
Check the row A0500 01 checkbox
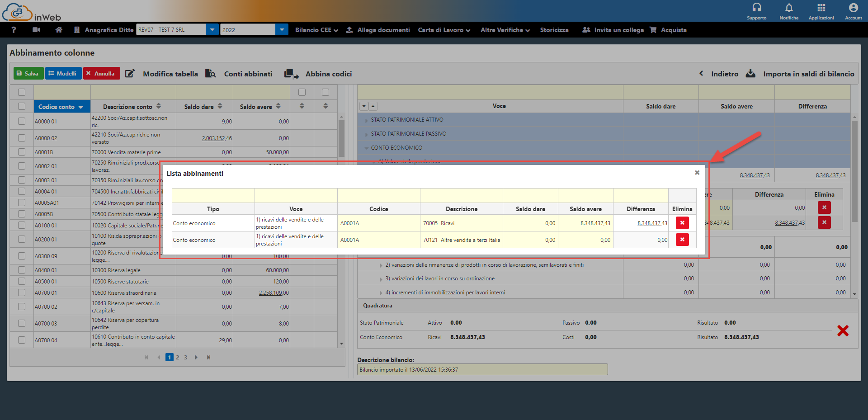(x=22, y=281)
